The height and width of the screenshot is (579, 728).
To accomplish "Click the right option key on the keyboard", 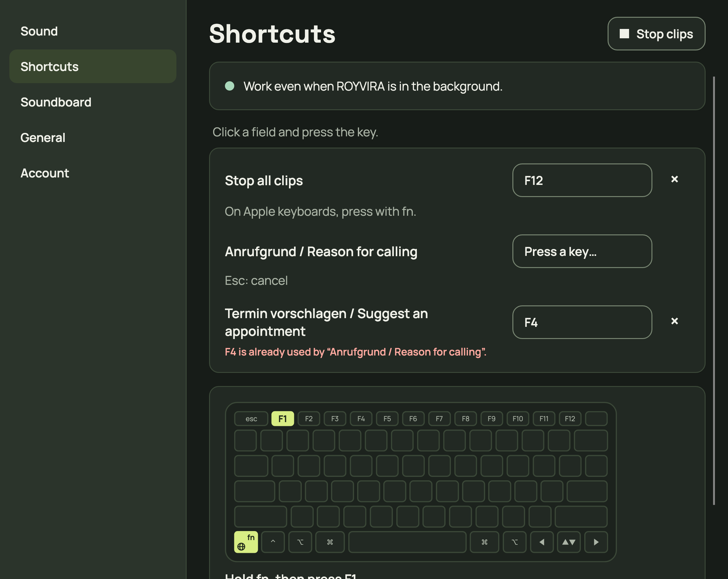I will pos(515,542).
